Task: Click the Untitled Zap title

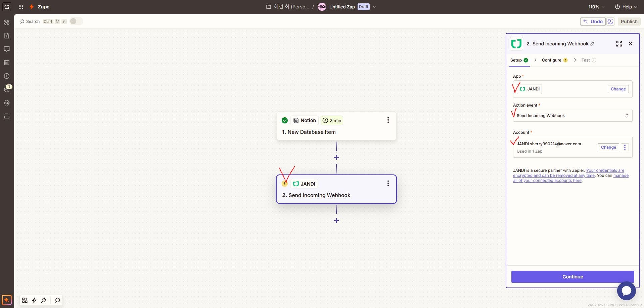Action: pyautogui.click(x=342, y=7)
